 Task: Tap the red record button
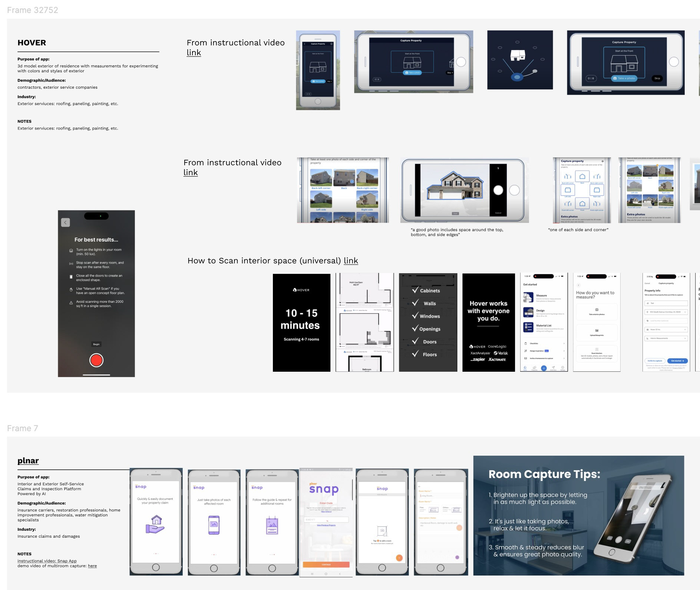tap(96, 360)
